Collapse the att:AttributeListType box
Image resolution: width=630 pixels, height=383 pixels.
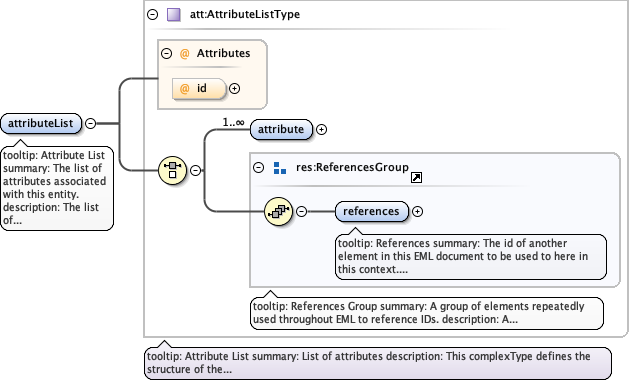tap(153, 14)
